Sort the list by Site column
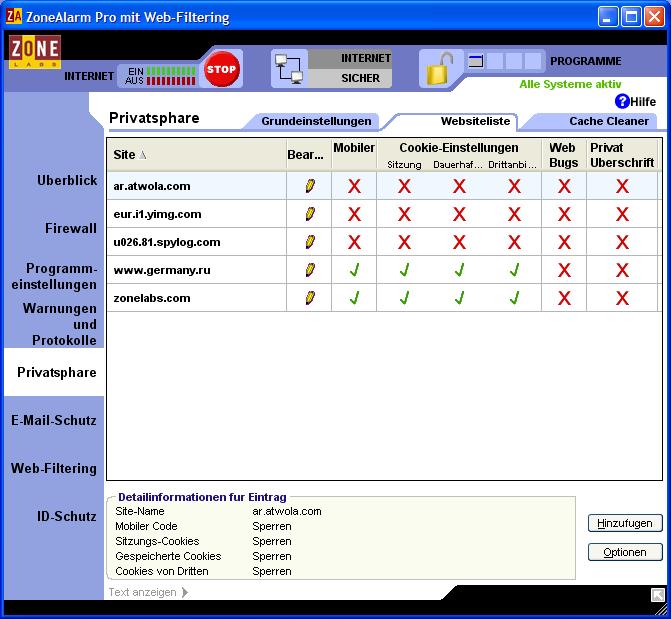671x619 pixels. (x=196, y=155)
